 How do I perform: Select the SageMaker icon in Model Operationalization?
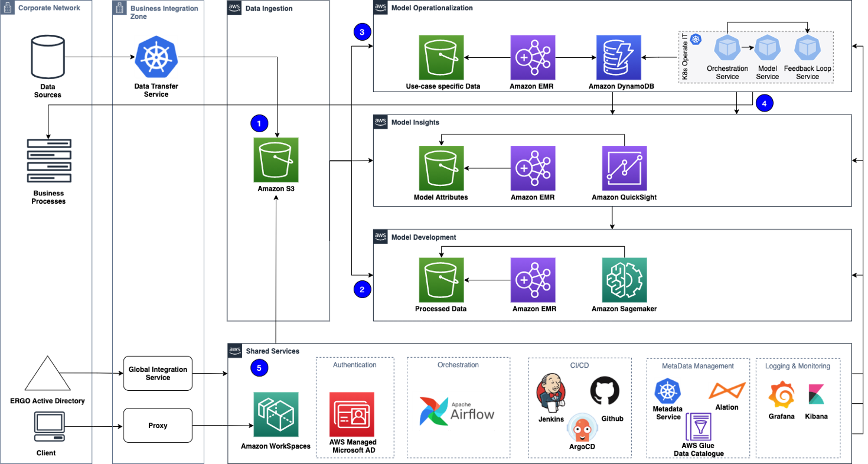[533, 57]
